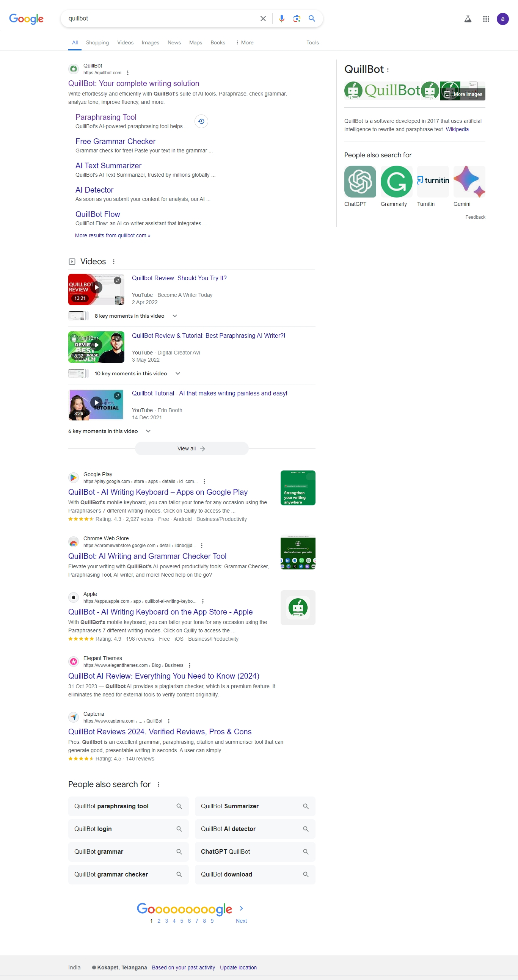This screenshot has width=518, height=980.
Task: Switch to the Images tab
Action: tap(150, 42)
